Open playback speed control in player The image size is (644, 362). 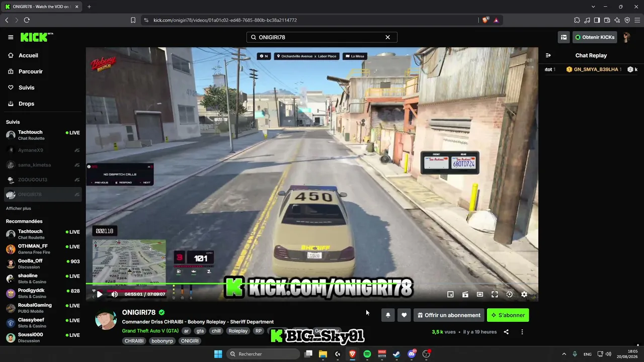pyautogui.click(x=509, y=295)
